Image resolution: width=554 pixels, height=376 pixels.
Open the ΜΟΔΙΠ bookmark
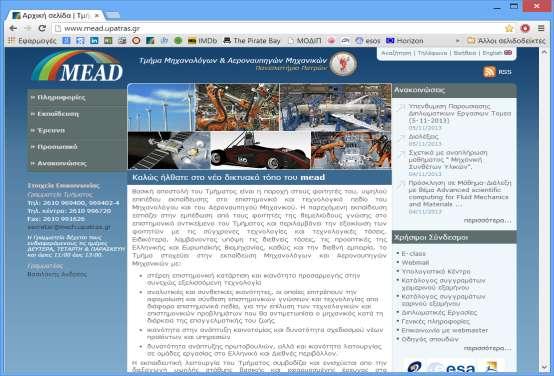305,41
